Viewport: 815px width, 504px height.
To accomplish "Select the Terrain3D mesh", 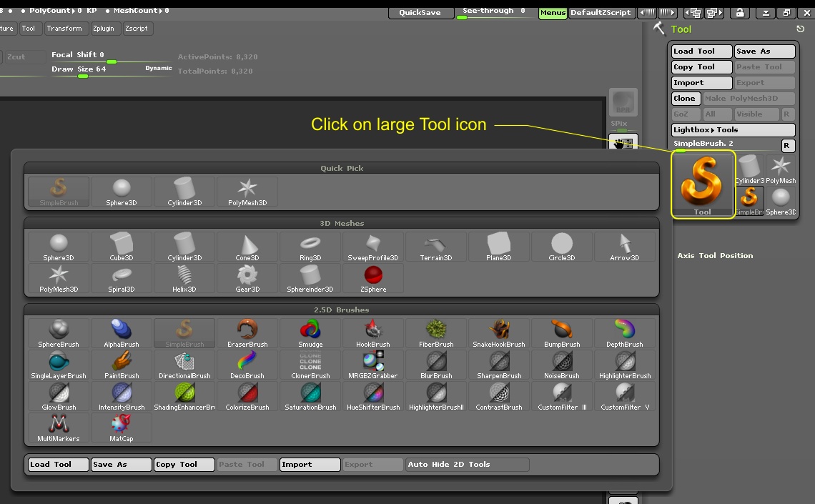I will tap(436, 247).
